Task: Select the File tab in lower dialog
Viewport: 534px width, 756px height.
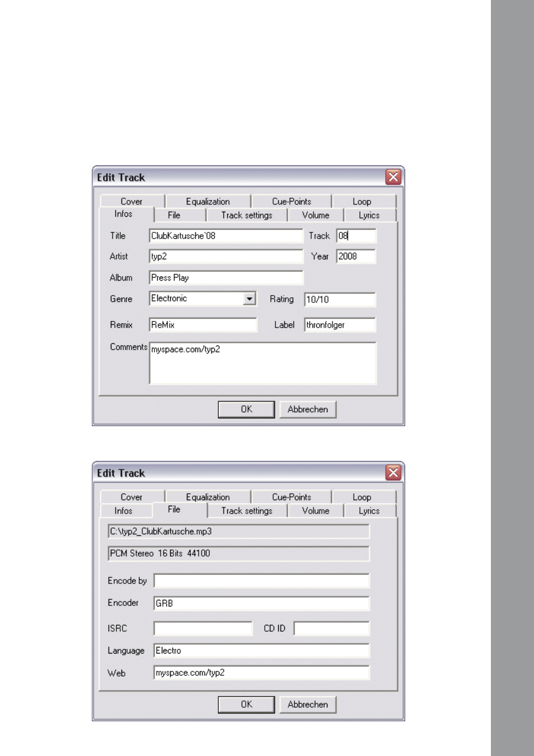Action: click(179, 510)
